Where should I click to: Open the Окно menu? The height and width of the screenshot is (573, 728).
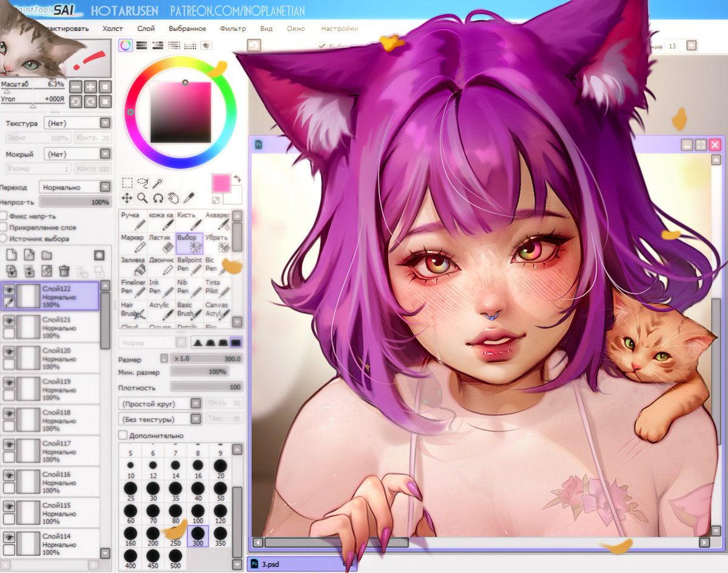click(296, 29)
